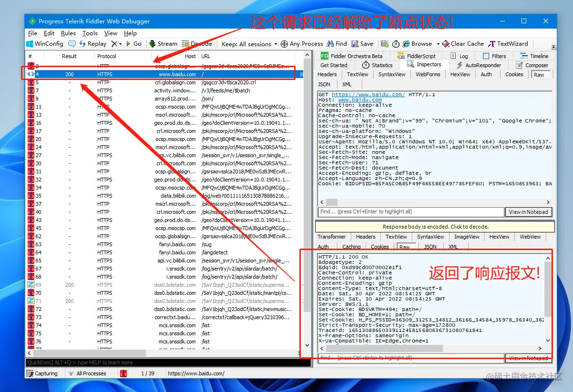The image size is (573, 392).
Task: Click the Response body is encoded banner
Action: click(x=435, y=227)
